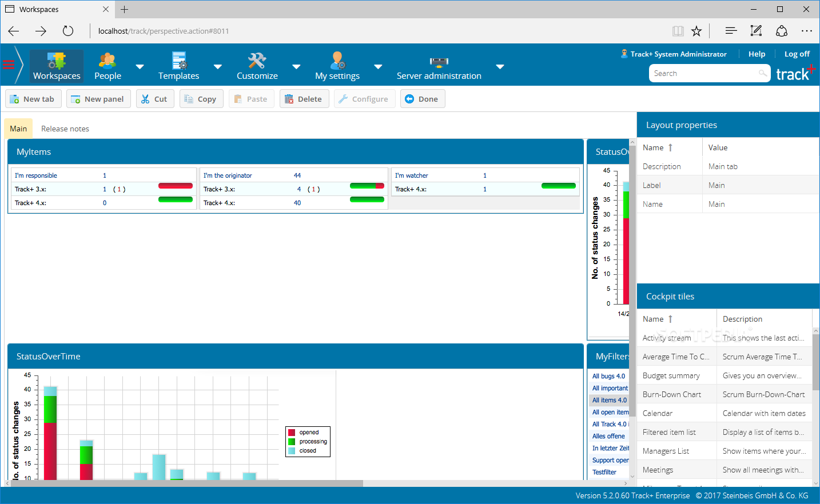
Task: Open the Help menu link
Action: (x=757, y=54)
